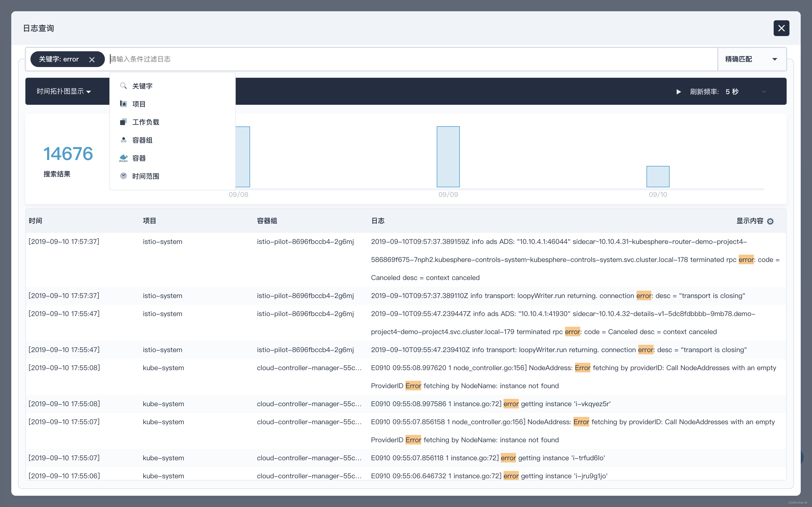Expand the 时间拓扑图显示 dropdown
This screenshot has height=507, width=812.
(64, 92)
